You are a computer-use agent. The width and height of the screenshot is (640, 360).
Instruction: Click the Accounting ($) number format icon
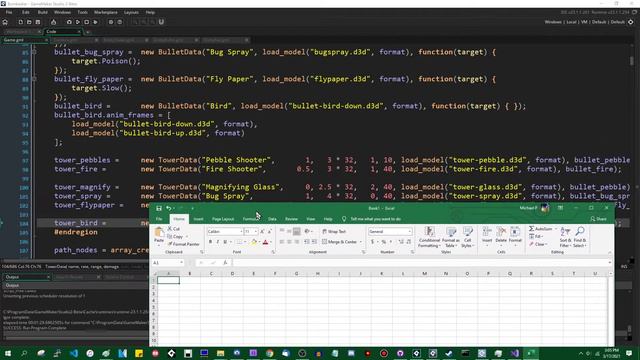tap(372, 242)
